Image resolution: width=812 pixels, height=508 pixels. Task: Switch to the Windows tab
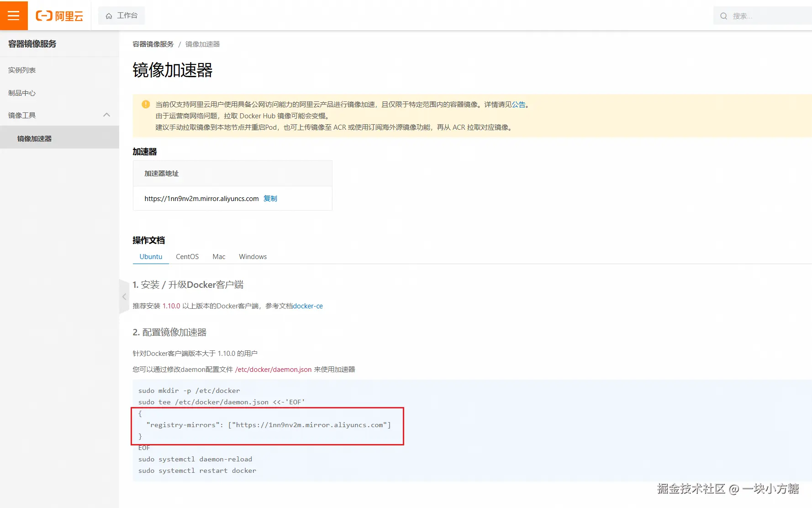tap(253, 257)
